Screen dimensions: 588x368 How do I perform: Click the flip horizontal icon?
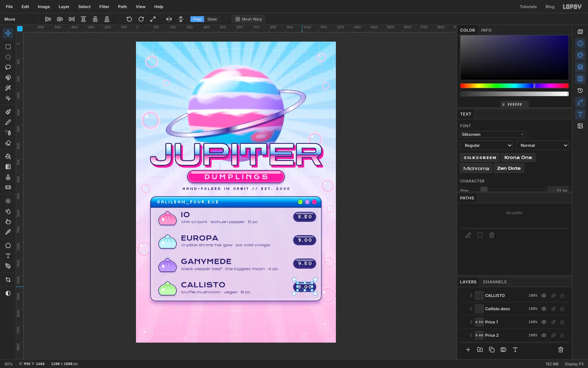[x=169, y=19]
